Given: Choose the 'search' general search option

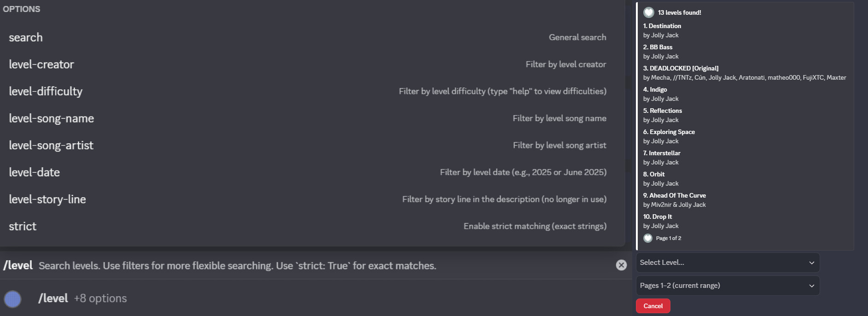Looking at the screenshot, I should coord(26,37).
